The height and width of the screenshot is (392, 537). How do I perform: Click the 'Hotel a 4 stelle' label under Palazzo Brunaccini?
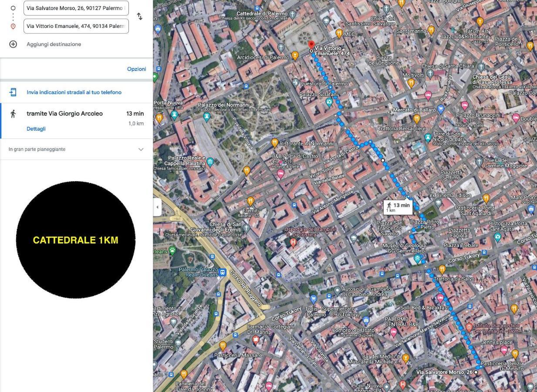click(470, 125)
